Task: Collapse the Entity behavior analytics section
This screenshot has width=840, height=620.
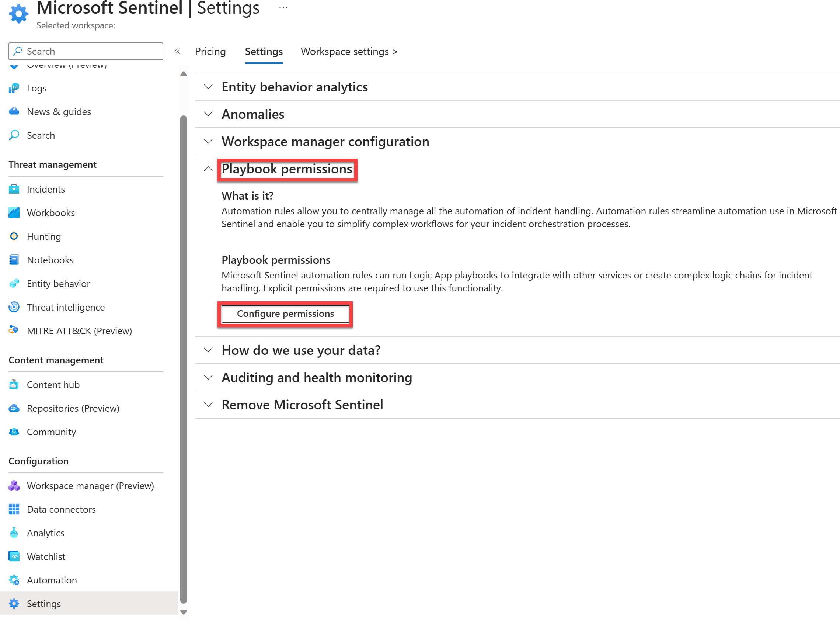Action: 207,86
